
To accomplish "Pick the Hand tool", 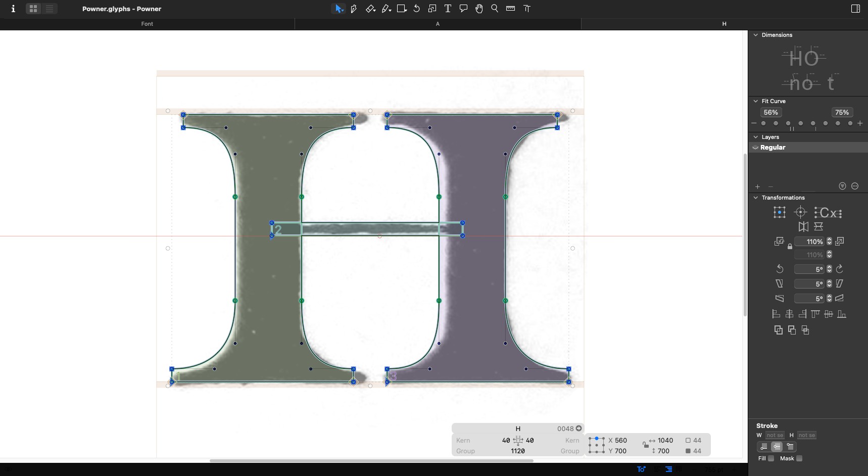I will 479,9.
